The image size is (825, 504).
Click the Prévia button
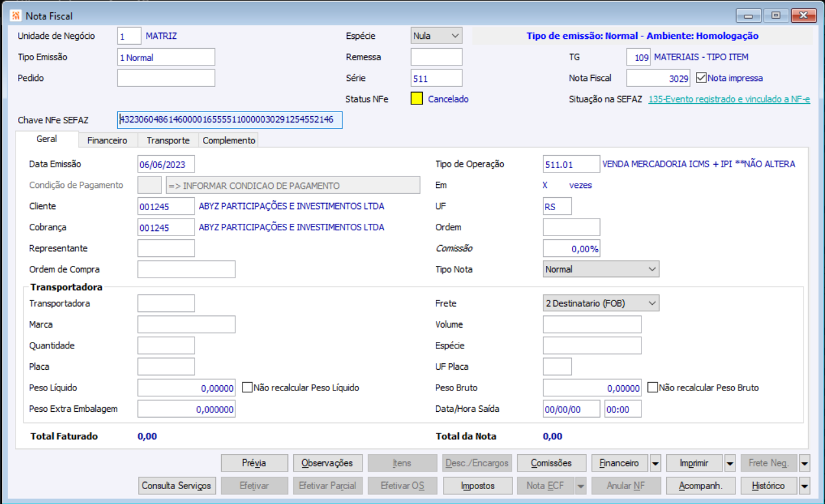(254, 463)
